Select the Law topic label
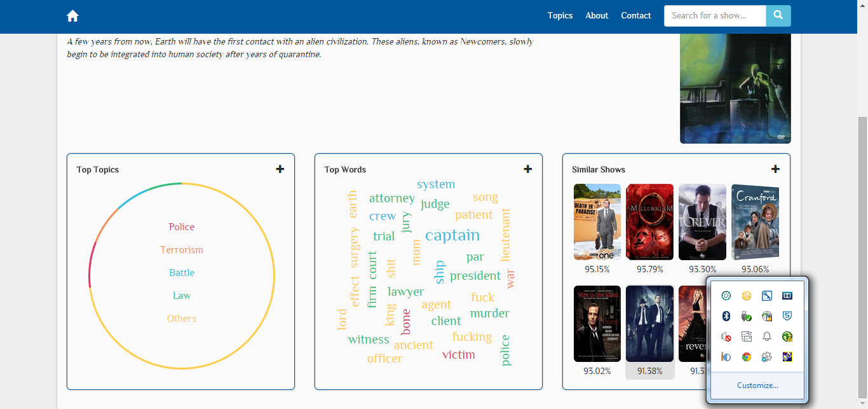Screen dimensions: 868x409 (182, 296)
